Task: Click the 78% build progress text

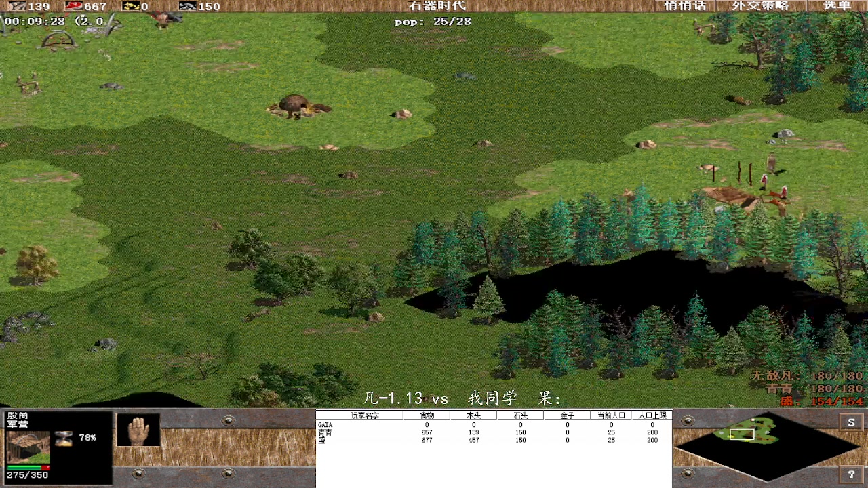Action: pos(87,438)
